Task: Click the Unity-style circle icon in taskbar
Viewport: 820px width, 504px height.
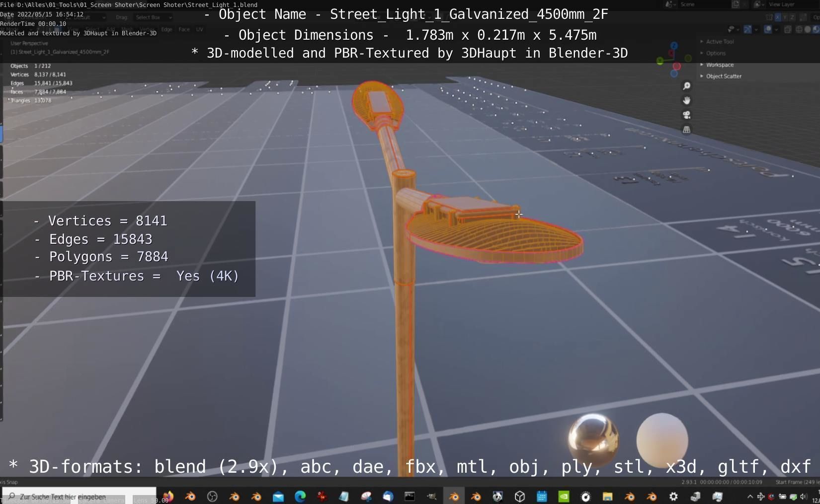Action: [x=212, y=496]
